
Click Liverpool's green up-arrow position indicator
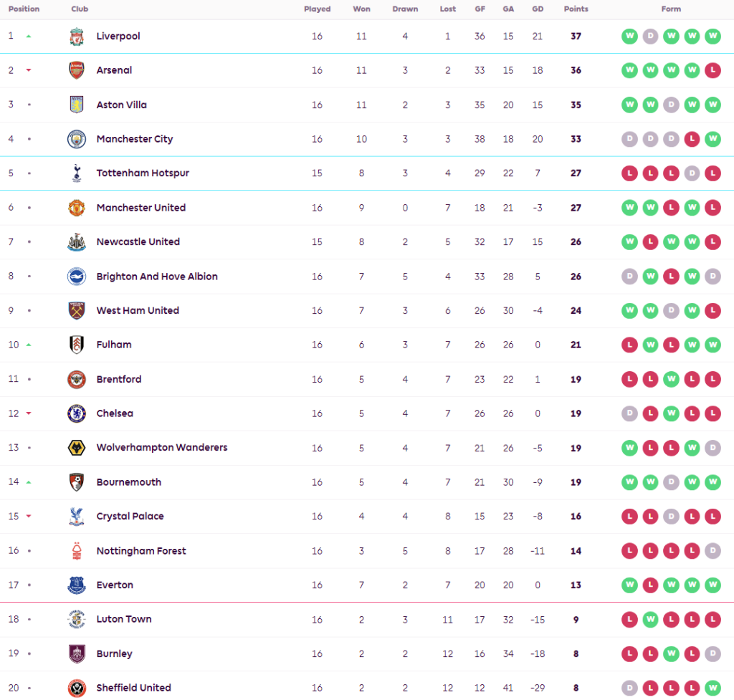29,37
